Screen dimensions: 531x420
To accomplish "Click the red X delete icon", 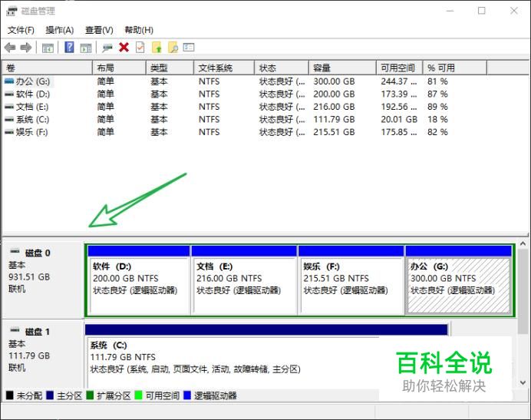I will coord(124,48).
